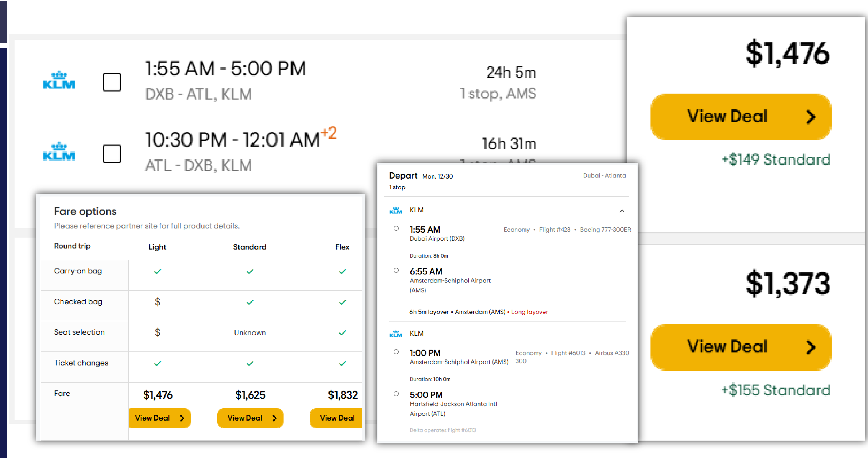
Task: Click the Long layover warning label
Action: 529,312
